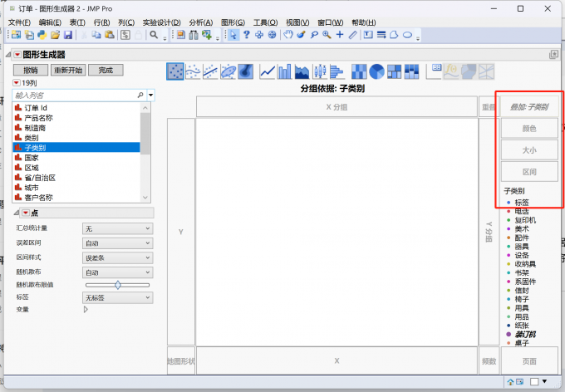Choose the Contour chart type icon
This screenshot has height=392, width=565.
click(246, 72)
